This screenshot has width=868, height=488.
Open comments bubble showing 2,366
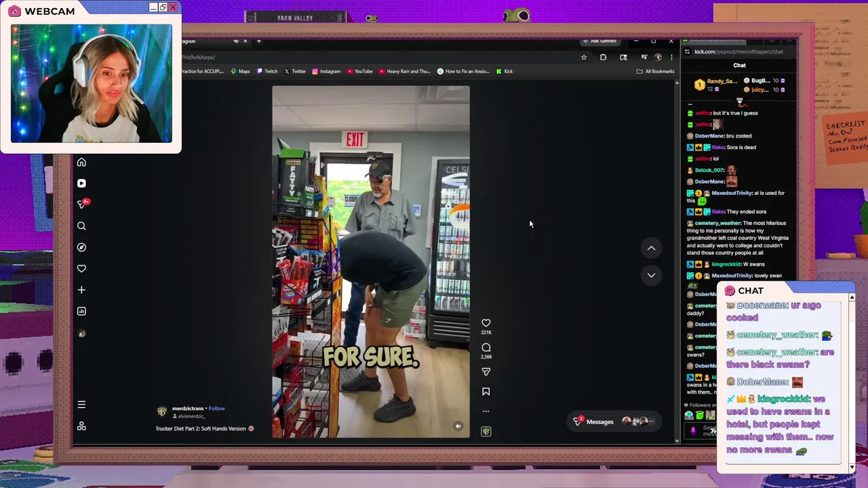pyautogui.click(x=486, y=348)
